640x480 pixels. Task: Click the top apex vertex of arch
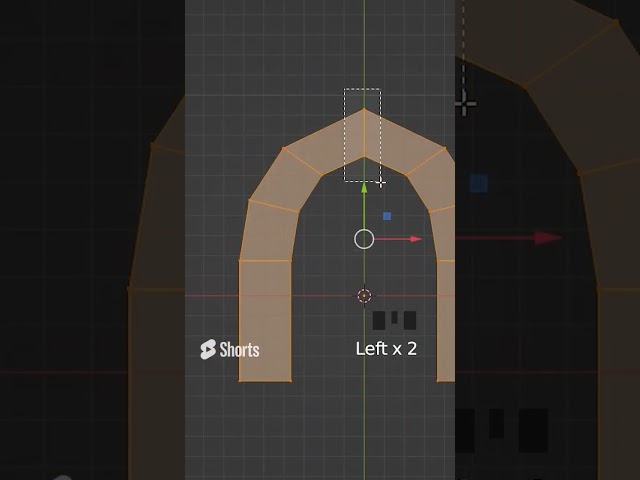coord(364,109)
